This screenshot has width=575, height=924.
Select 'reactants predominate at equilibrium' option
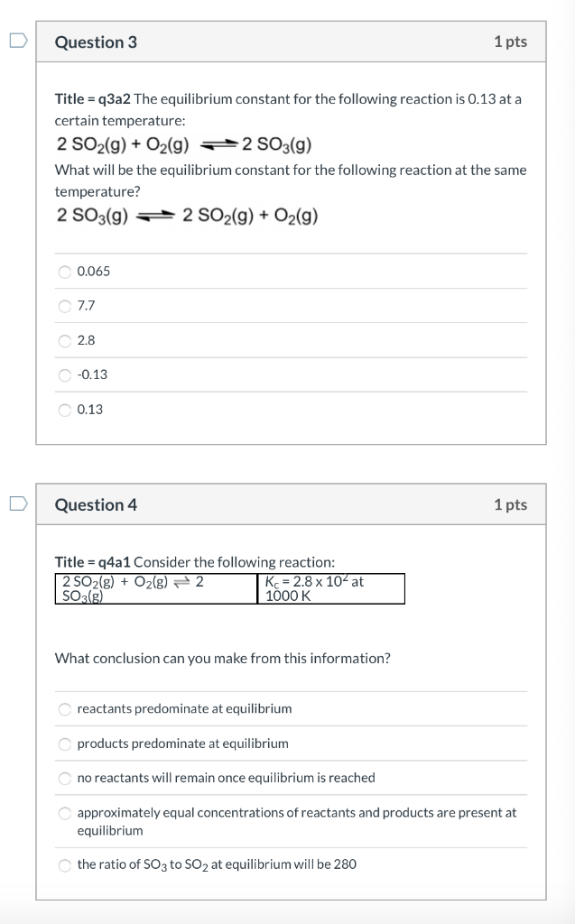[x=64, y=709]
